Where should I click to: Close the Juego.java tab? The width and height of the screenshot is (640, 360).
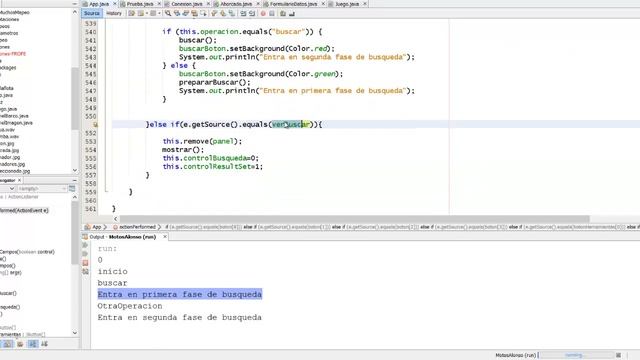pyautogui.click(x=365, y=4)
